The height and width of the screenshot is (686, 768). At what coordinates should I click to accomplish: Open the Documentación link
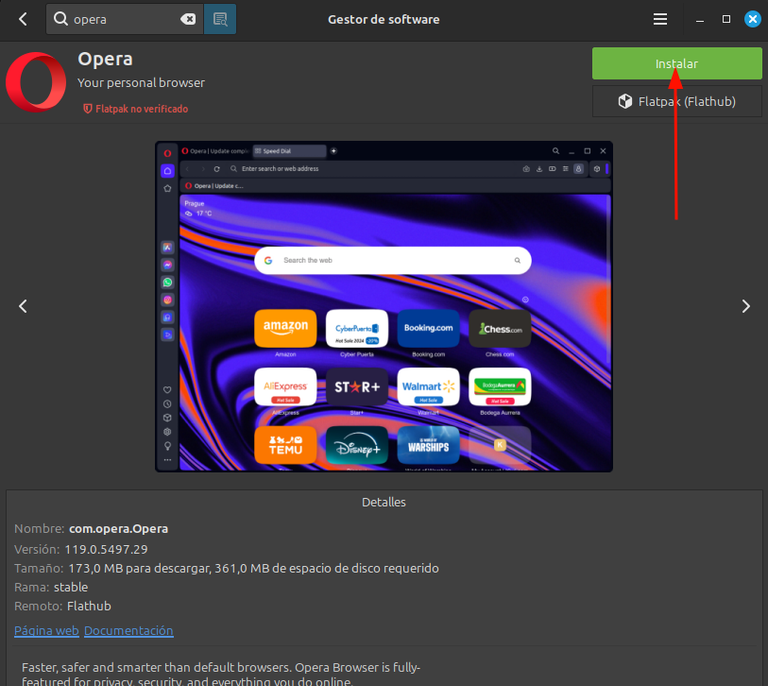[129, 631]
